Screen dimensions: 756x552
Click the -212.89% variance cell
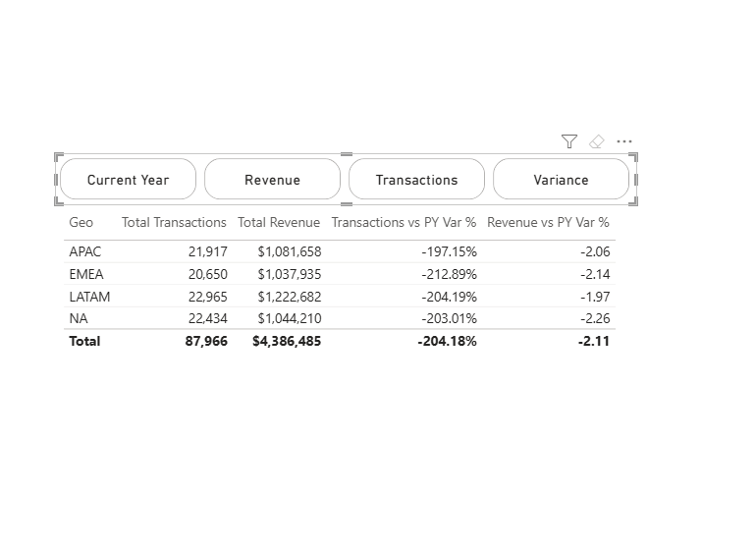pyautogui.click(x=449, y=274)
